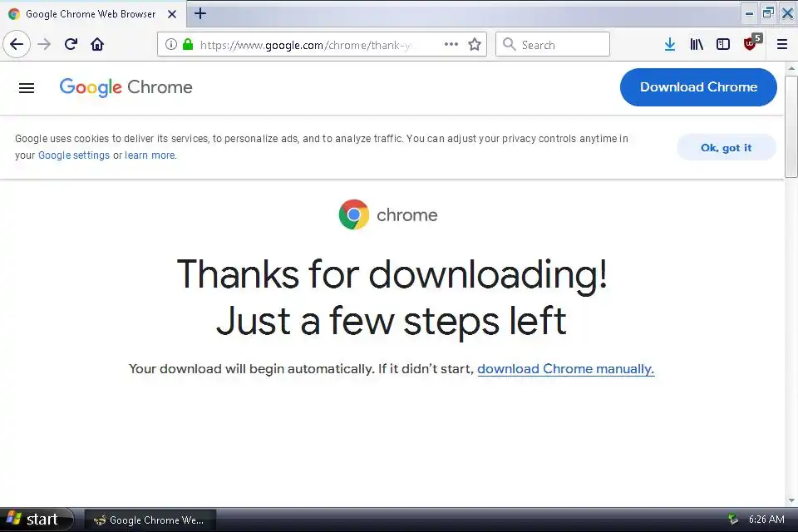Open the Google Chrome page navigation menu
798x532 pixels.
(27, 88)
